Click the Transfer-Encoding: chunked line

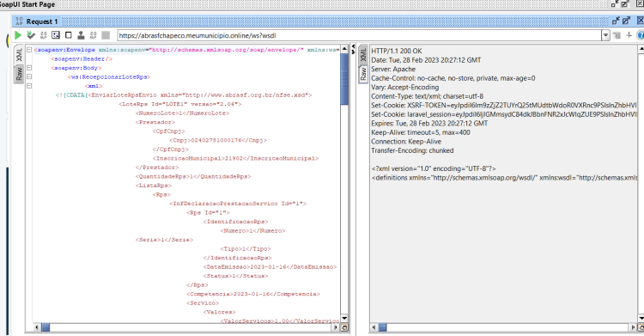[412, 150]
